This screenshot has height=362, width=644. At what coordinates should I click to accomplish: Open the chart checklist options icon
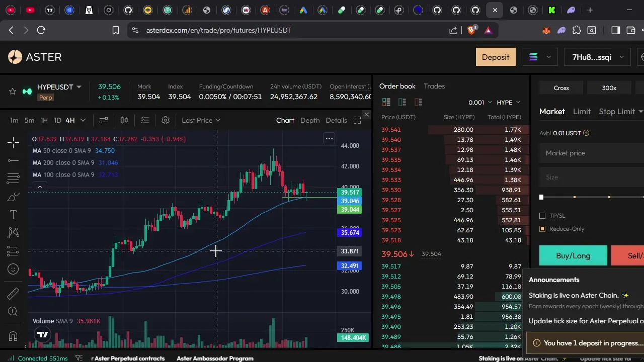145,120
